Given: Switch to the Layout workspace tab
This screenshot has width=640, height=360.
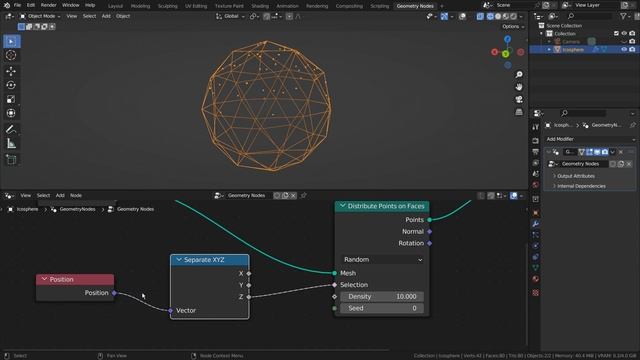Looking at the screenshot, I should click(116, 6).
